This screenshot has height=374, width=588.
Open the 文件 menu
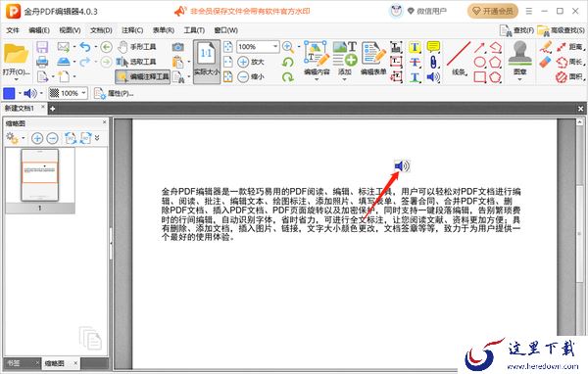point(13,30)
